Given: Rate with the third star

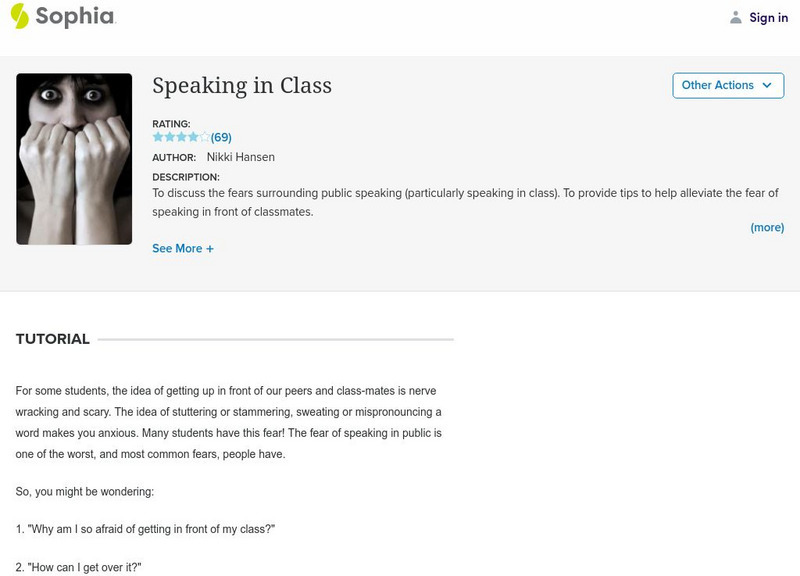Looking at the screenshot, I should pyautogui.click(x=182, y=137).
